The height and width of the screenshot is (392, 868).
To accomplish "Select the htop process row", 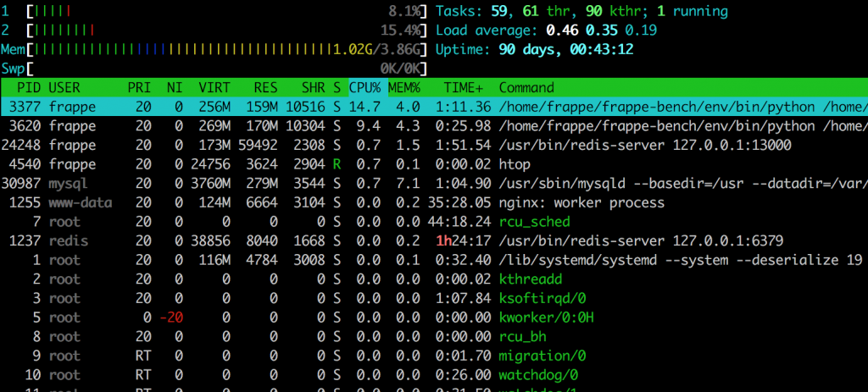I will point(434,164).
